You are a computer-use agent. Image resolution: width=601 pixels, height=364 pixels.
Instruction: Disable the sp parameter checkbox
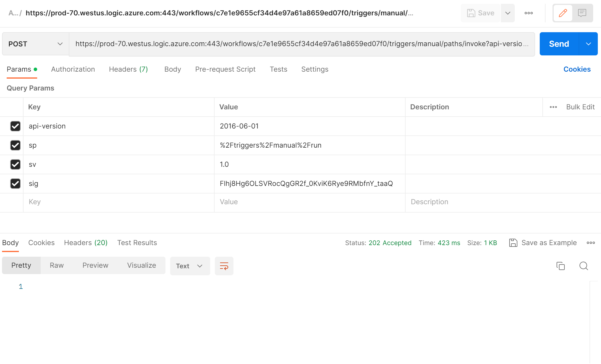pos(15,145)
